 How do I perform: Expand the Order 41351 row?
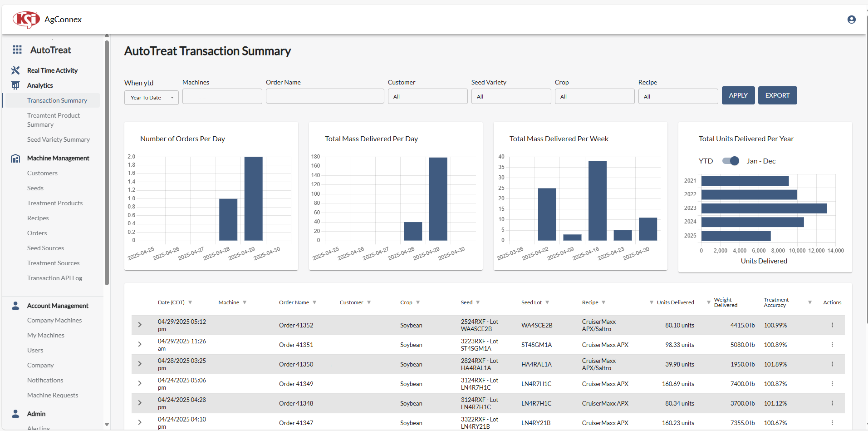pos(140,345)
